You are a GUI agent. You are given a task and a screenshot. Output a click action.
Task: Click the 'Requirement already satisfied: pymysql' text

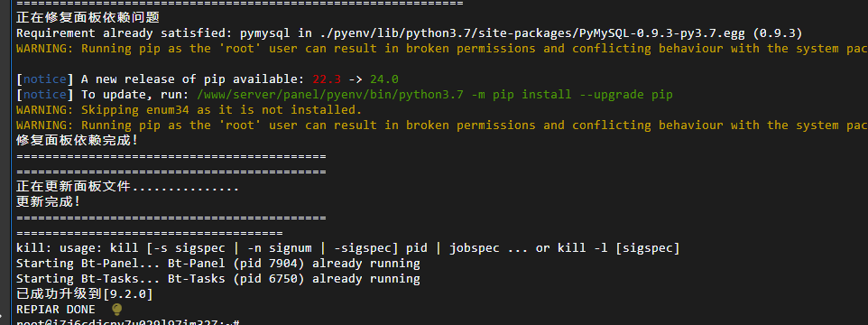[x=157, y=32]
